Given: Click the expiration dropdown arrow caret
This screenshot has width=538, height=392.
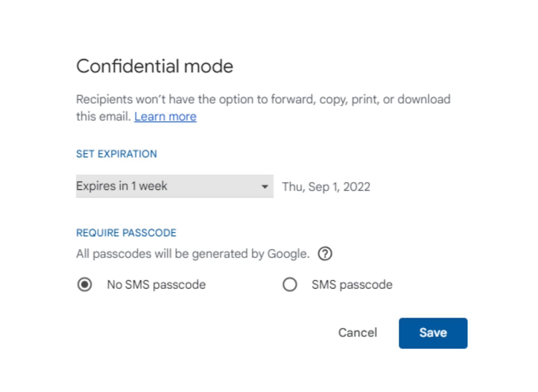Looking at the screenshot, I should [265, 186].
